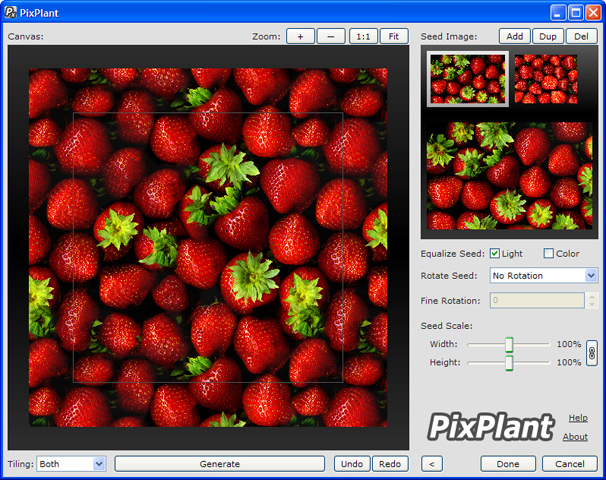Open the Help link
The width and height of the screenshot is (606, 480).
[577, 418]
